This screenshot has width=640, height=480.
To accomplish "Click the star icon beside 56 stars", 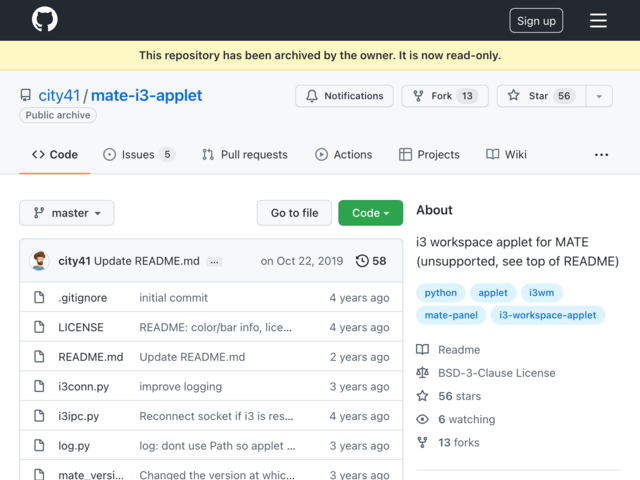I will 422,396.
